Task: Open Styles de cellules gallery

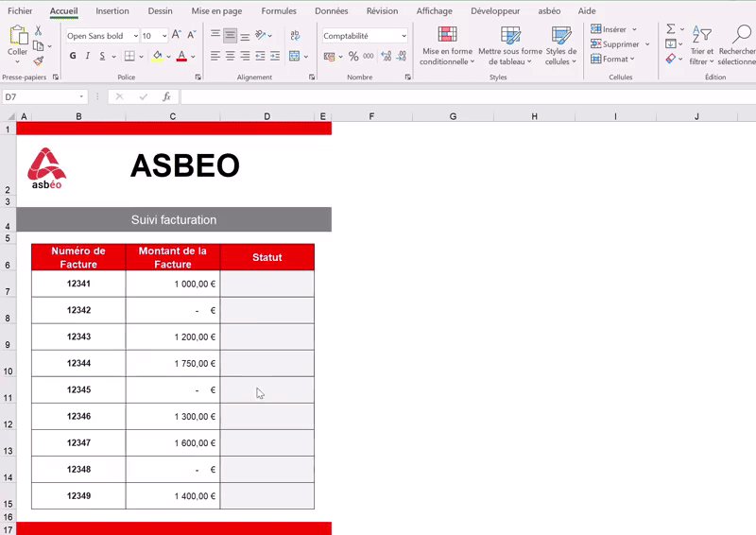Action: pyautogui.click(x=561, y=45)
